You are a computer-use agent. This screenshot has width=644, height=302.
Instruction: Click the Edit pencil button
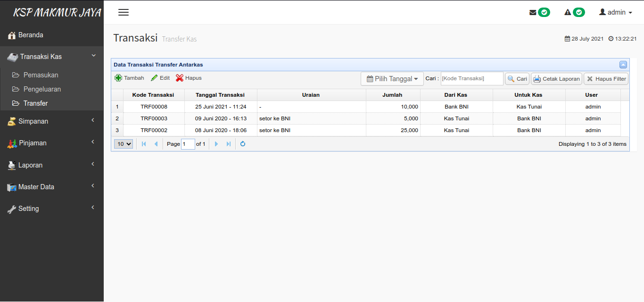click(x=160, y=78)
